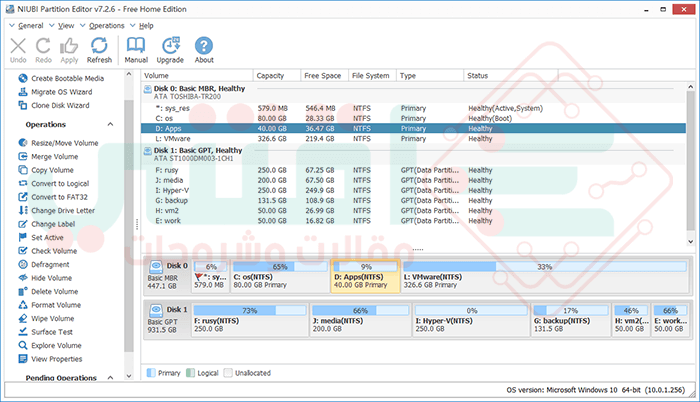Select C: os(NTFS) partition block
The image size is (700, 402).
tap(280, 276)
